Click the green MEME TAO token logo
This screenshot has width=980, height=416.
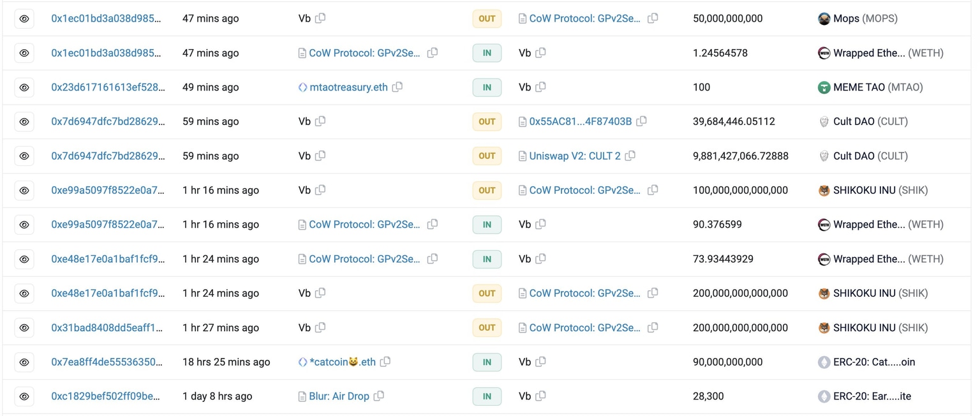pyautogui.click(x=824, y=87)
